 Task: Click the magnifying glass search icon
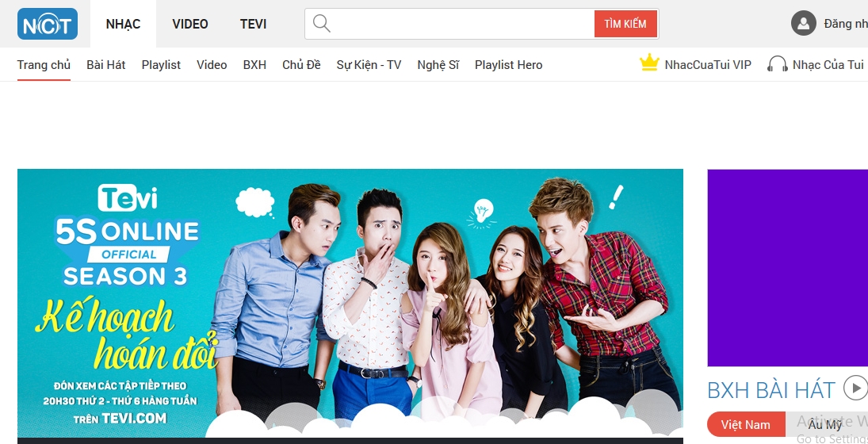(x=322, y=24)
